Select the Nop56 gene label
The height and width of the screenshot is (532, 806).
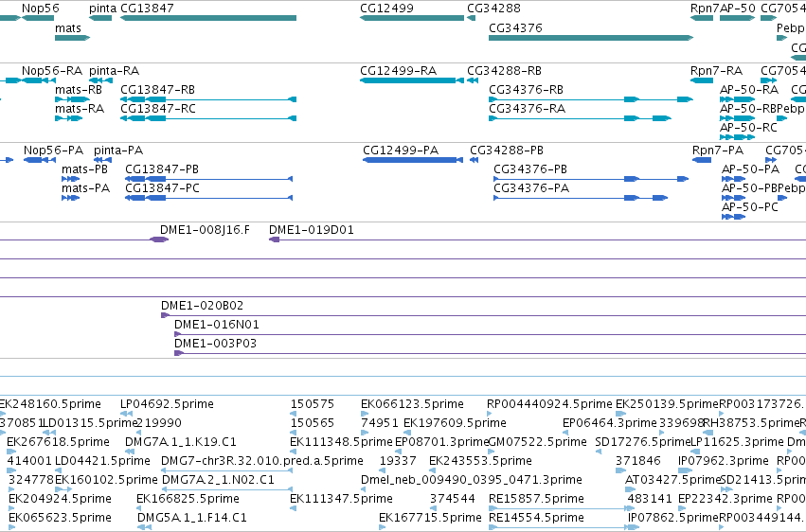[40, 9]
